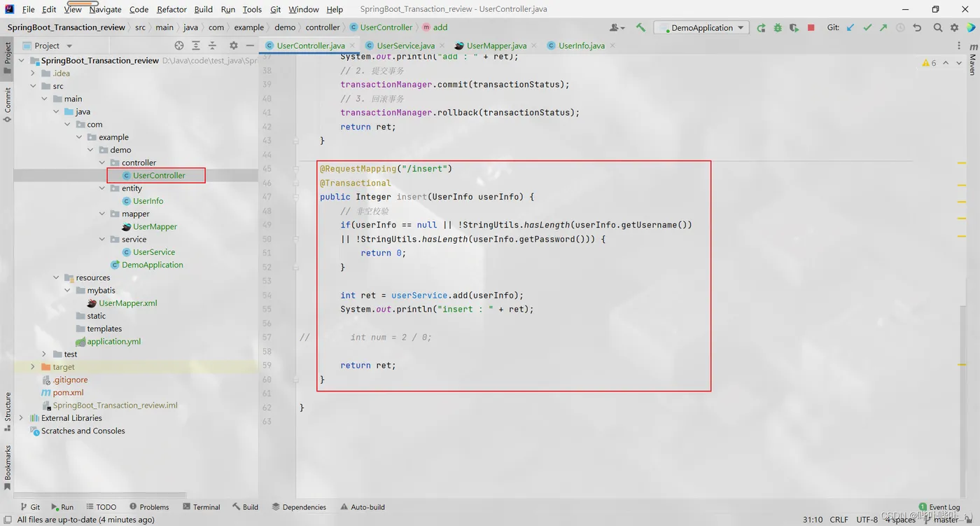
Task: Click the Rerun DemoApplication icon
Action: coord(762,27)
